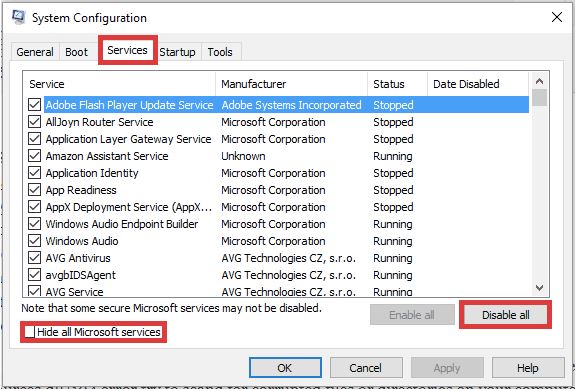Select the AVG Antivirus service name

click(78, 258)
